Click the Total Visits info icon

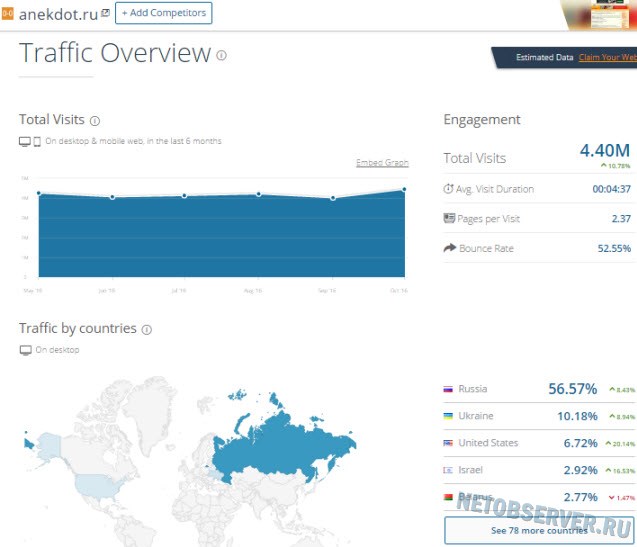95,121
